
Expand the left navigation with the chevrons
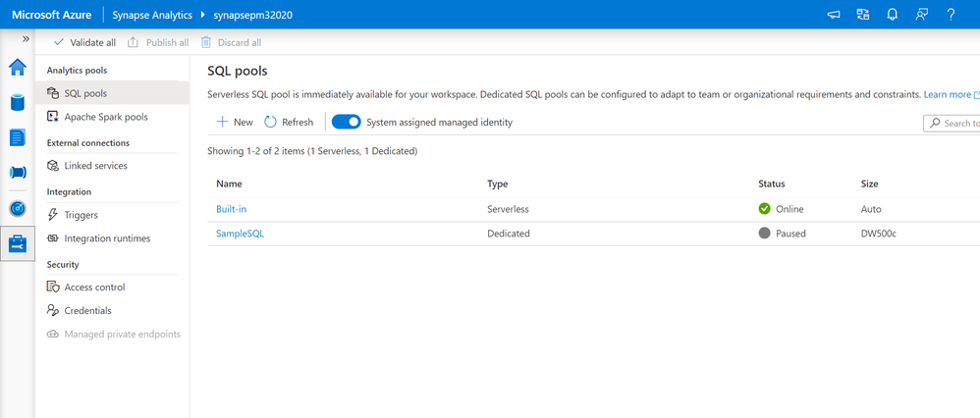[x=26, y=38]
